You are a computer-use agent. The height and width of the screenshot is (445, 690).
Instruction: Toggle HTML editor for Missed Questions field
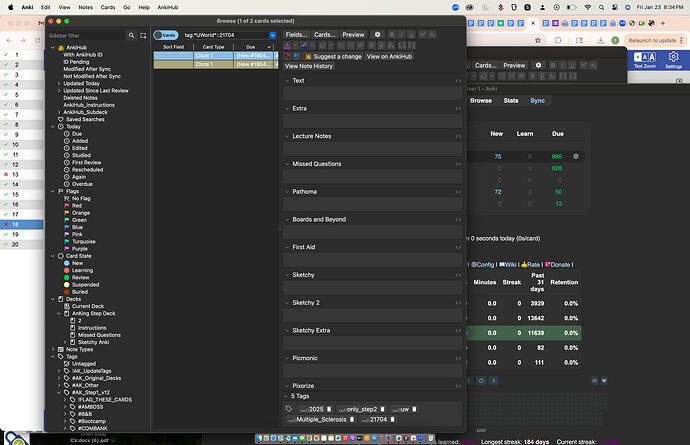459,164
